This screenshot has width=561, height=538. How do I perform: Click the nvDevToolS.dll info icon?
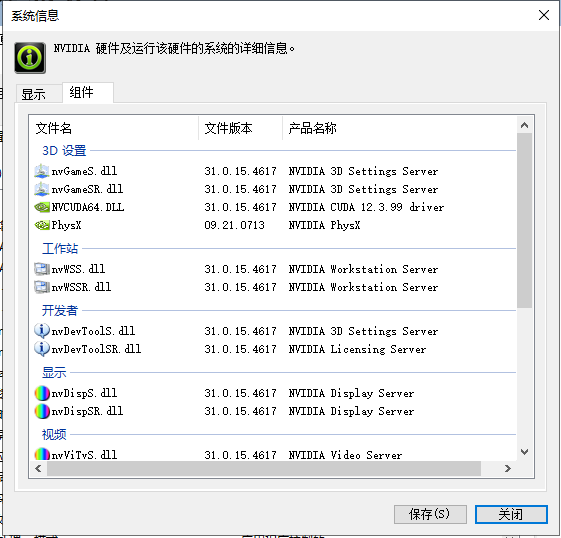pyautogui.click(x=42, y=331)
